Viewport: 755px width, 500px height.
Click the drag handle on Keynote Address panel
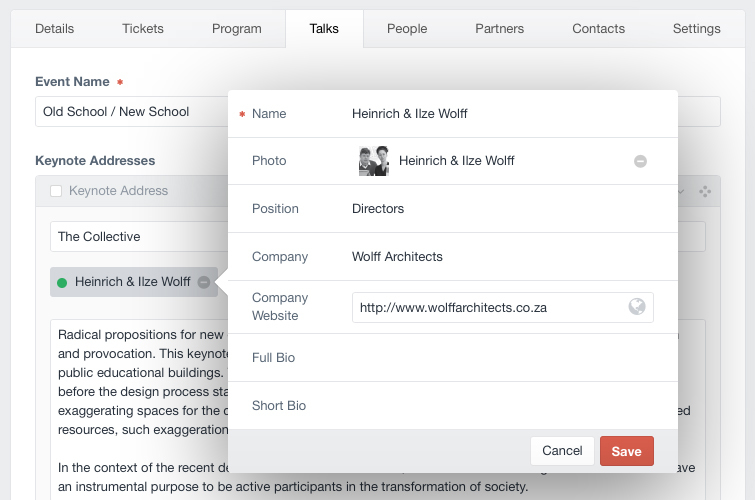click(x=705, y=191)
